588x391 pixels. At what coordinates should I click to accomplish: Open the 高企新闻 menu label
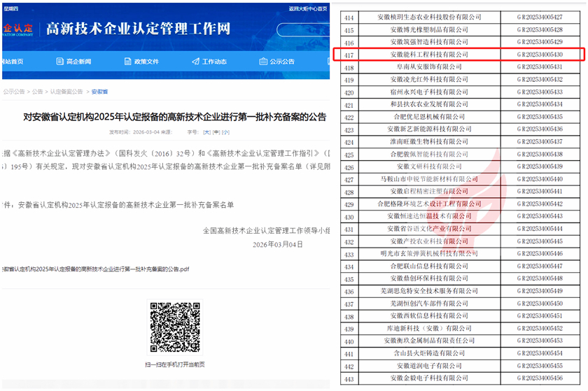[x=78, y=62]
